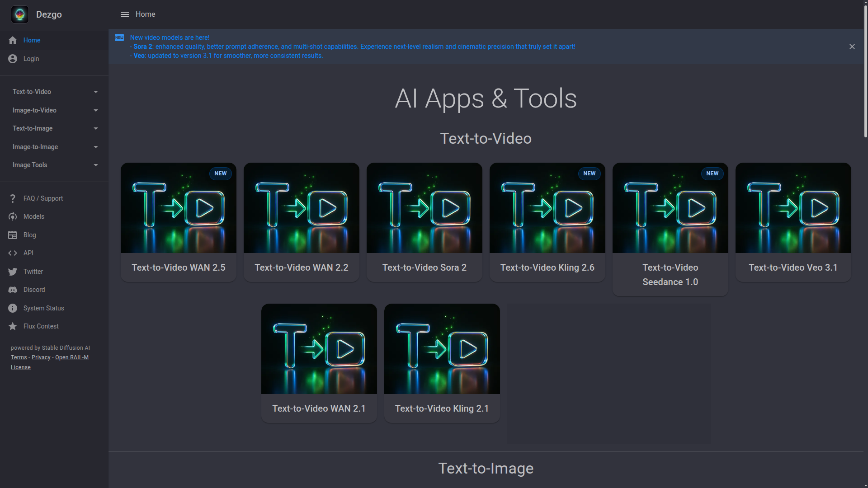
Task: Expand the Text-to-Image sidebar dropdown
Action: [95, 128]
